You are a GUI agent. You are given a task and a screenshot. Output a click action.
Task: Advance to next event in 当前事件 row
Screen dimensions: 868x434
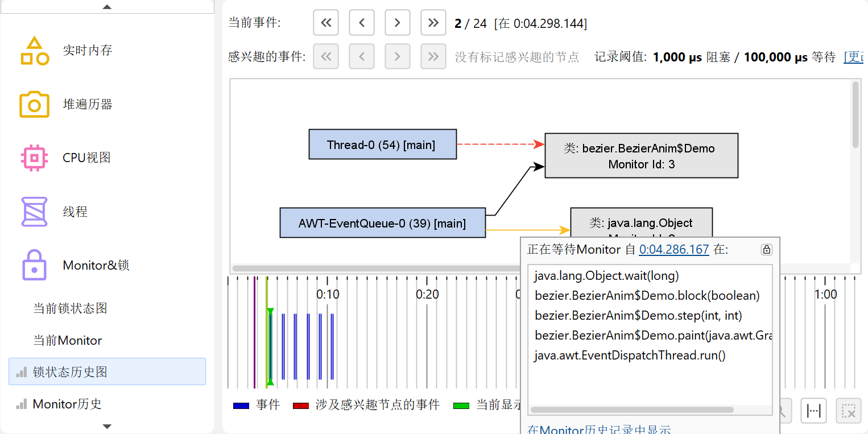(398, 23)
